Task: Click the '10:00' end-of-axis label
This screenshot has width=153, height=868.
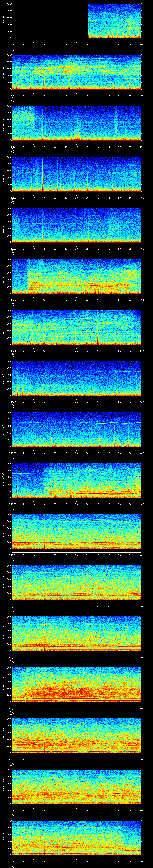Action: [x=141, y=44]
